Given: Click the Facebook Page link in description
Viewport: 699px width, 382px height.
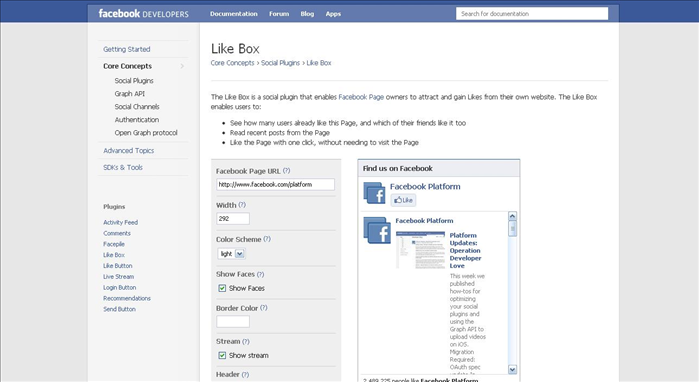Looking at the screenshot, I should point(361,97).
